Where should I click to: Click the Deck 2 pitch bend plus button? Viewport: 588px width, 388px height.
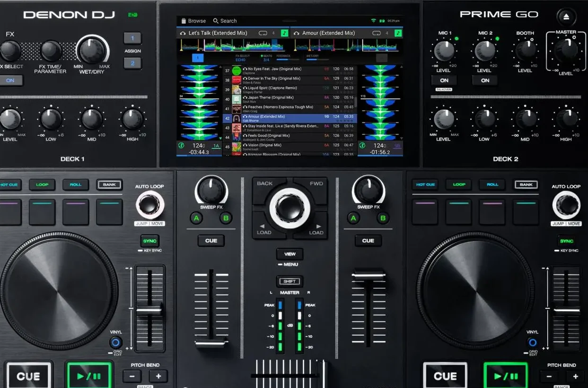[575, 376]
